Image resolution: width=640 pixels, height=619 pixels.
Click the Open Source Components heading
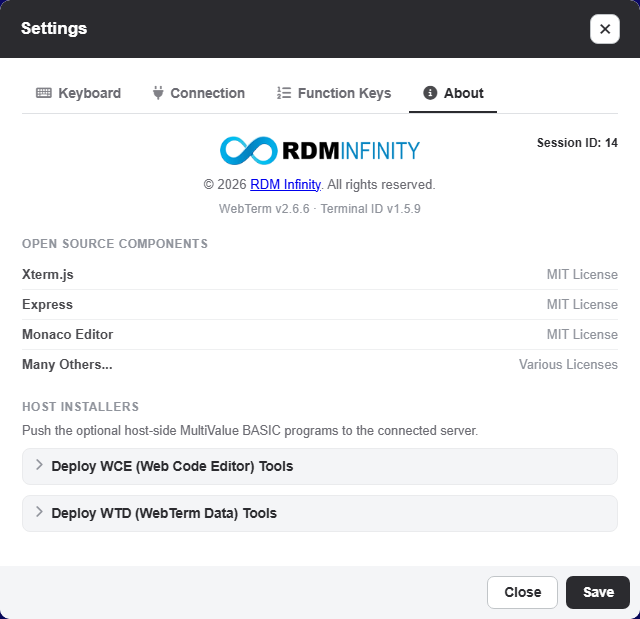(x=115, y=244)
